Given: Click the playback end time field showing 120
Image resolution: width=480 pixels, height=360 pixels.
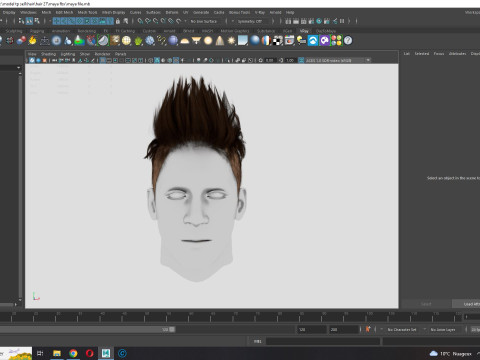Looking at the screenshot, I should (312, 329).
